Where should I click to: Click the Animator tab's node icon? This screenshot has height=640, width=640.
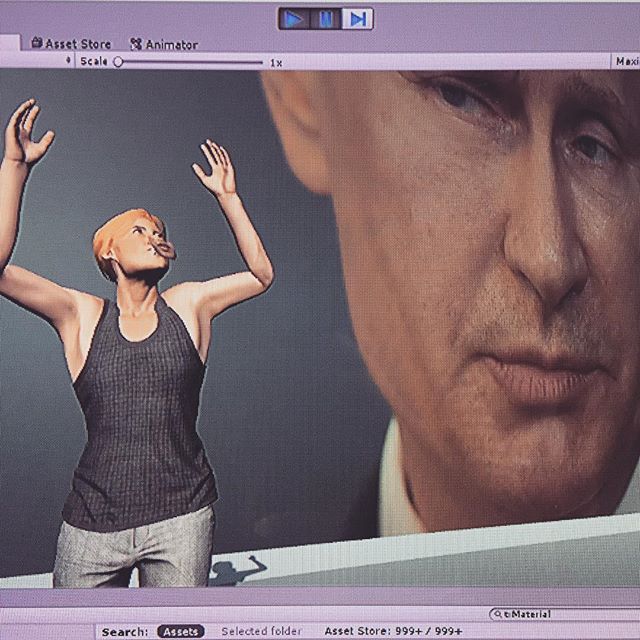(136, 44)
